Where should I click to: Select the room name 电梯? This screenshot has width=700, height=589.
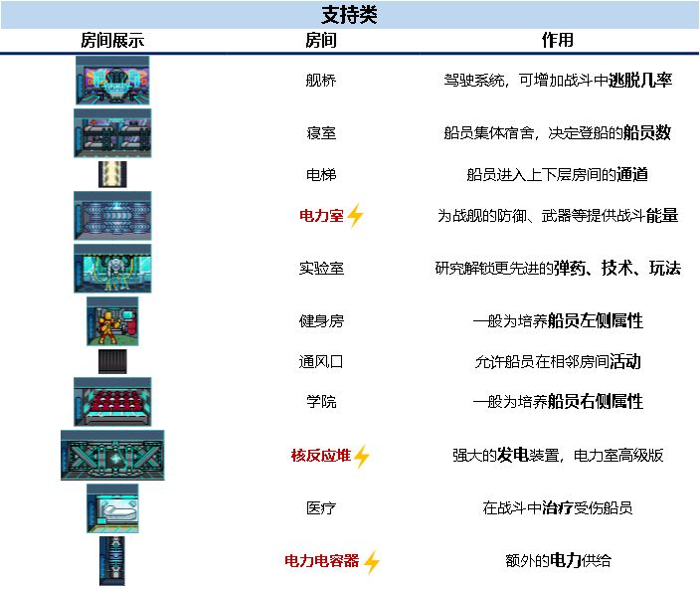click(x=321, y=174)
